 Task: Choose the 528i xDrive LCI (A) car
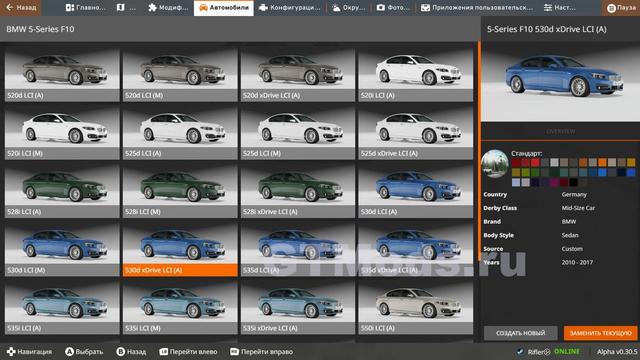[x=298, y=191]
